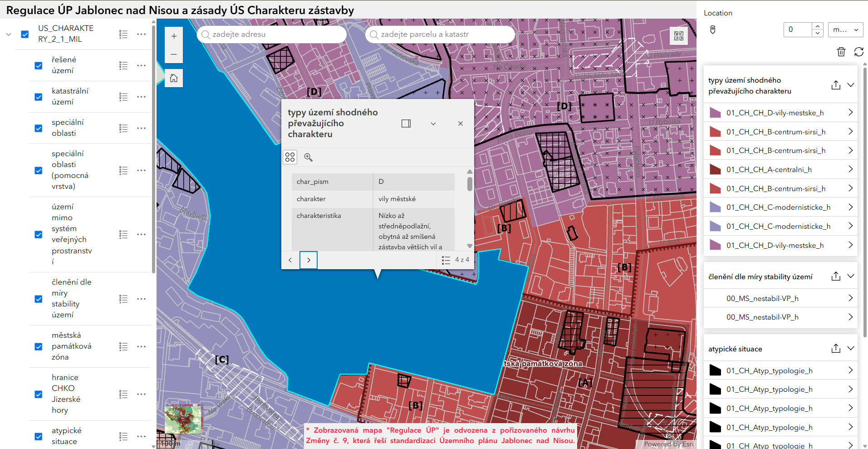Collapse 'typy území shodného převažujícího charakteru' results
Screen dimensions: 868x449
tap(851, 85)
